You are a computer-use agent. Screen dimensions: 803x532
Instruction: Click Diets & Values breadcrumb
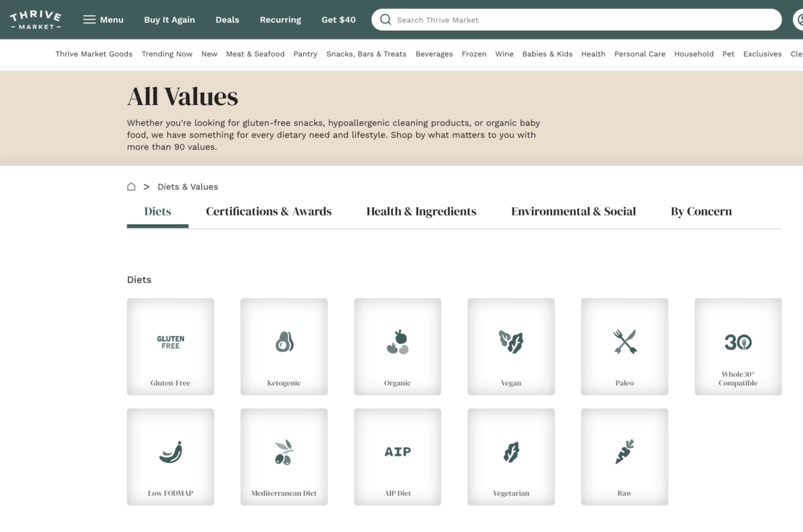pyautogui.click(x=187, y=187)
